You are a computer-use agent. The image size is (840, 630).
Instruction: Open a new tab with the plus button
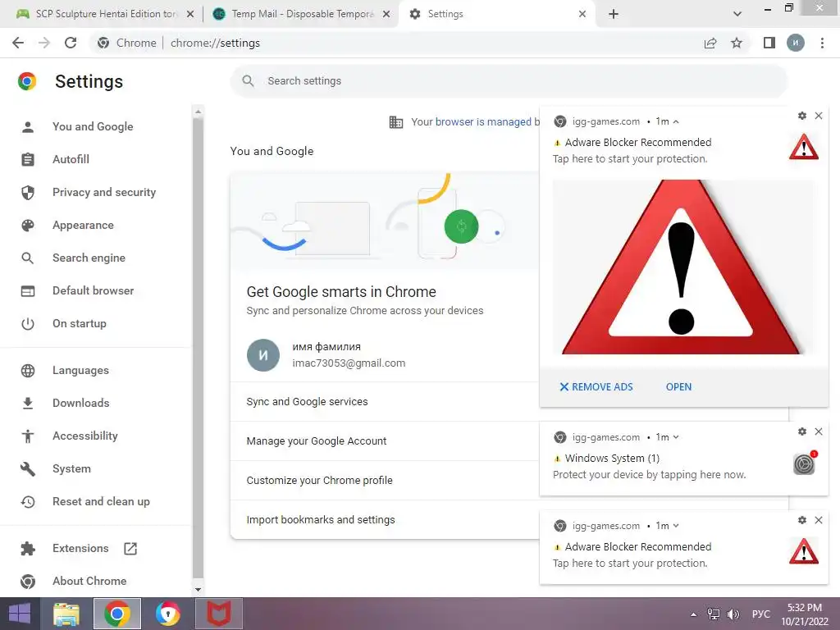(x=614, y=14)
